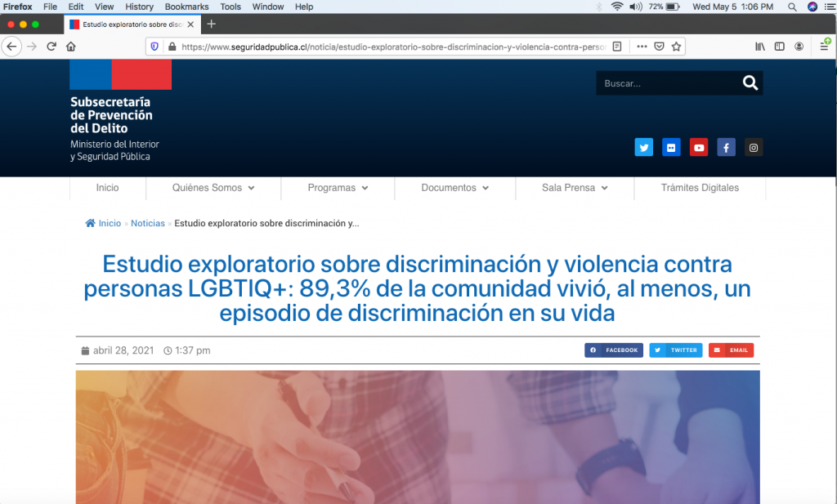Select Trámites Digitales navigation item

[x=700, y=188]
